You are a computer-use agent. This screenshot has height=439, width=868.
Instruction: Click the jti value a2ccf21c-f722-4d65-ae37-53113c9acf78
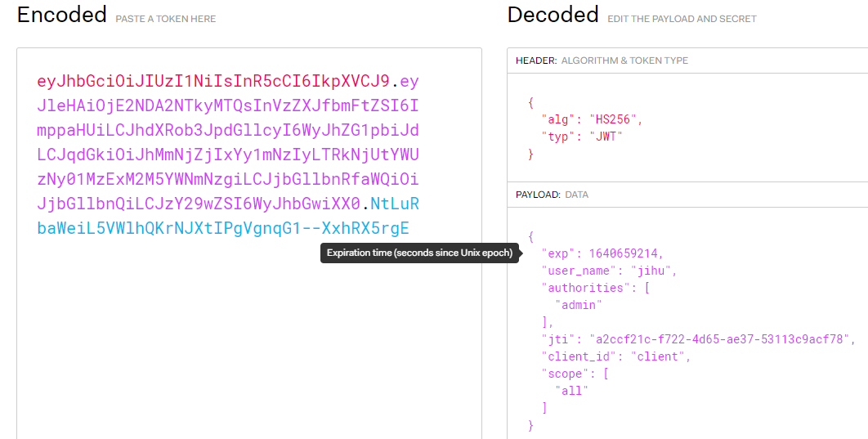(719, 338)
